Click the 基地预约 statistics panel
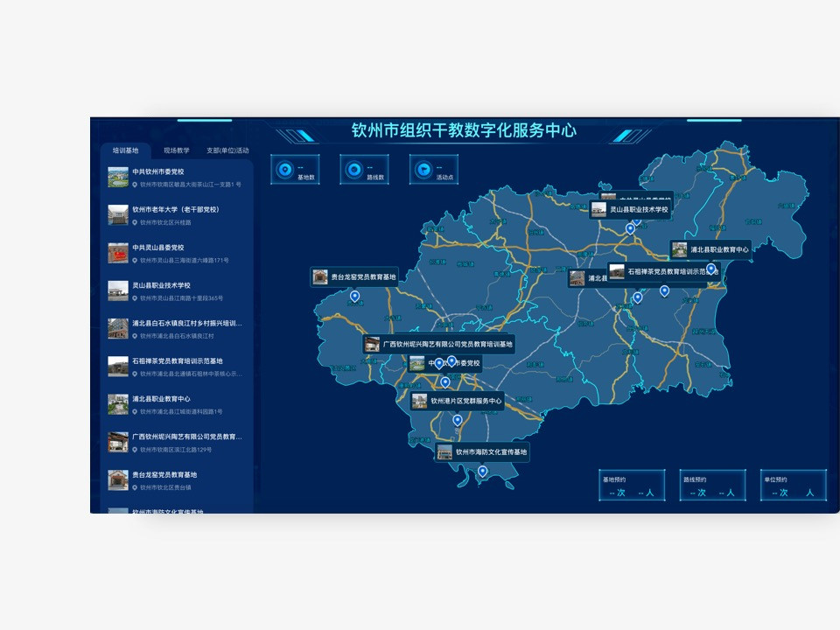The image size is (840, 630). click(632, 486)
